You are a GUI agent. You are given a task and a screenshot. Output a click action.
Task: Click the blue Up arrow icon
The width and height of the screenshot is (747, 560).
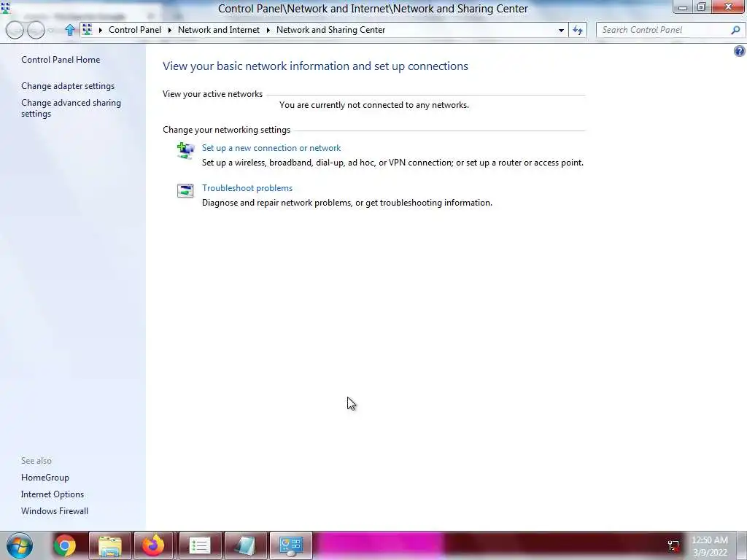(x=69, y=30)
